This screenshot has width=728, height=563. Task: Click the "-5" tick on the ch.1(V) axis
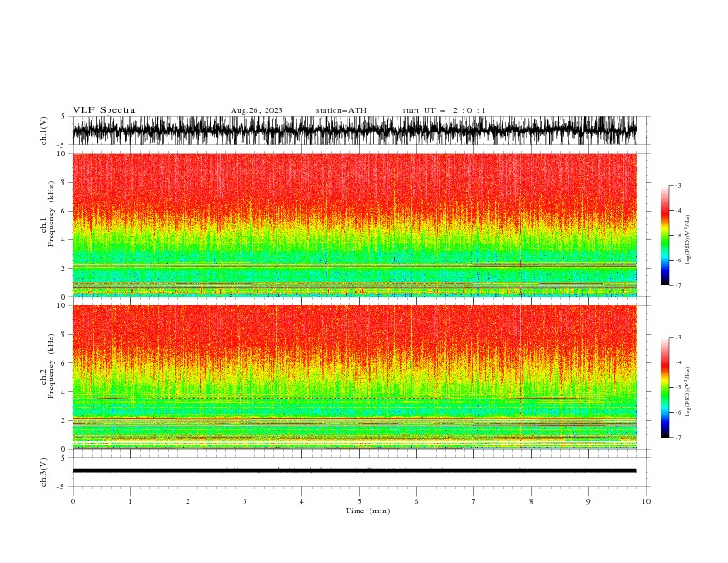[63, 145]
